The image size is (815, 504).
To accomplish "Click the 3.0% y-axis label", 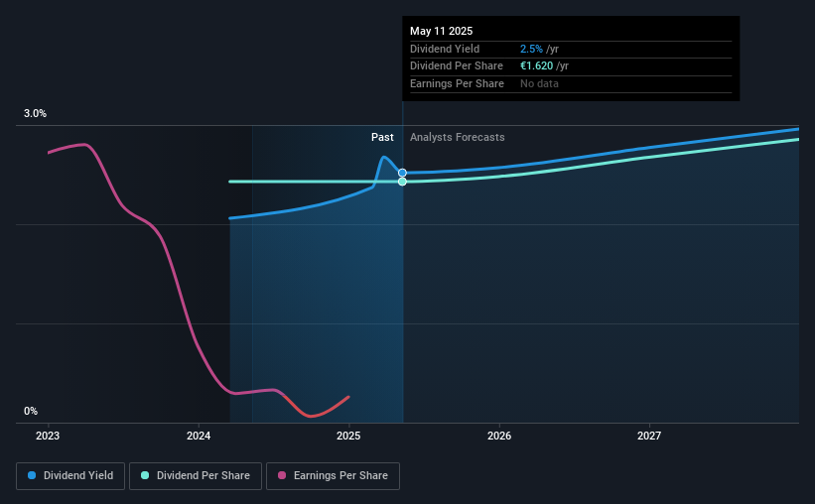I will click(35, 113).
